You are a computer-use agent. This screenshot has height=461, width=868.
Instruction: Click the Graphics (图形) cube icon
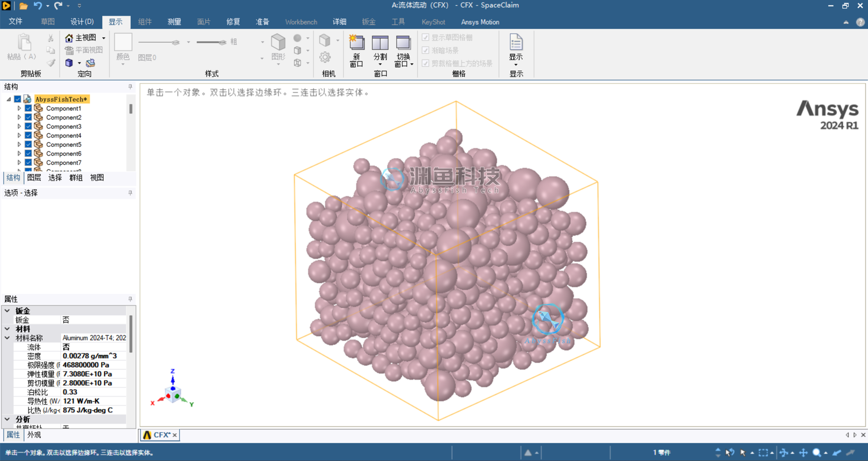click(x=278, y=42)
